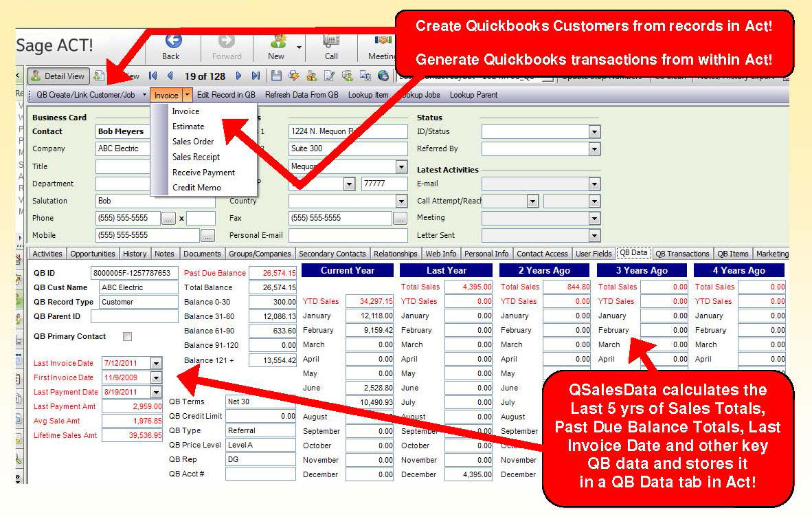
Task: Choose Sales Order from the menu
Action: [x=193, y=142]
